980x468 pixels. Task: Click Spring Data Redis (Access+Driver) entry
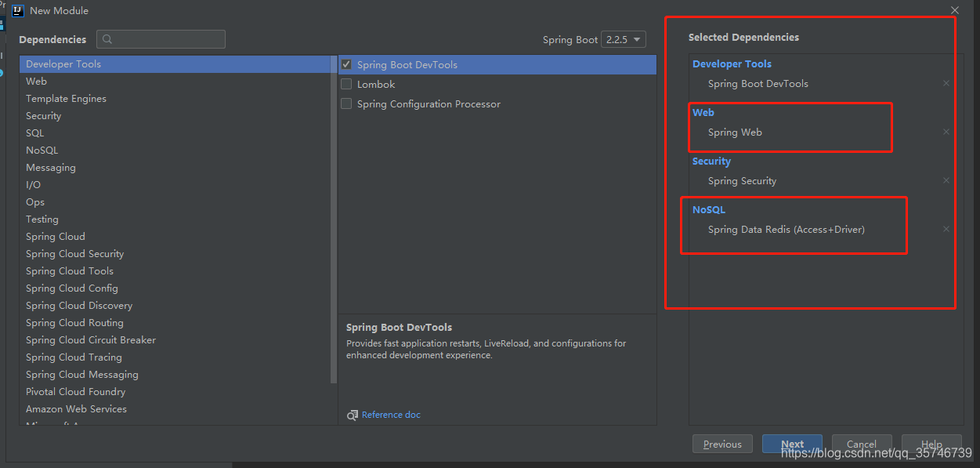[x=786, y=229]
